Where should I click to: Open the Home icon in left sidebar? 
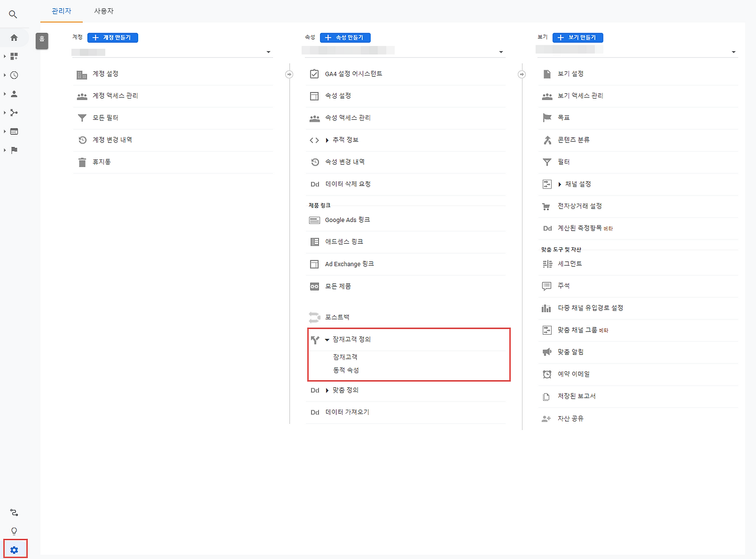pos(14,38)
